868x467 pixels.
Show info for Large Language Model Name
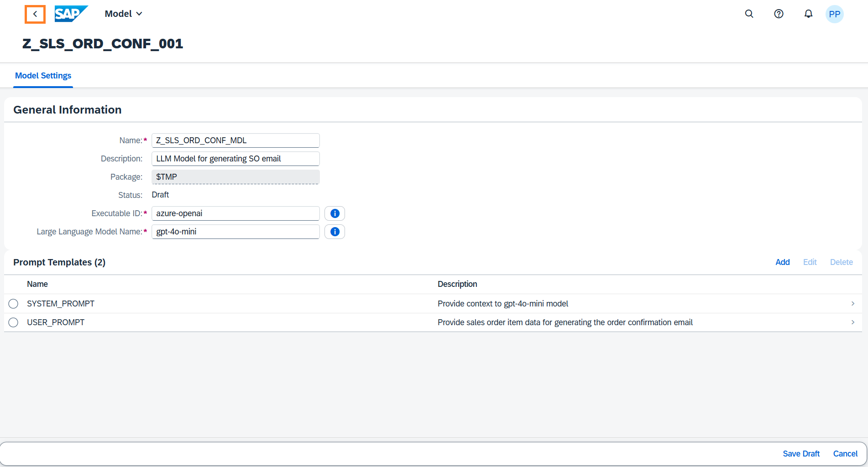[335, 232]
